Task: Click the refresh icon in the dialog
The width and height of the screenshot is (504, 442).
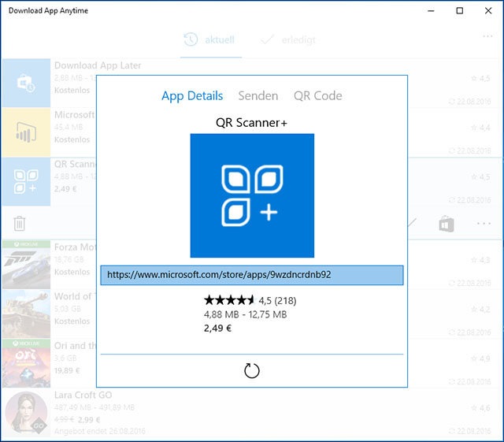Action: pos(252,370)
